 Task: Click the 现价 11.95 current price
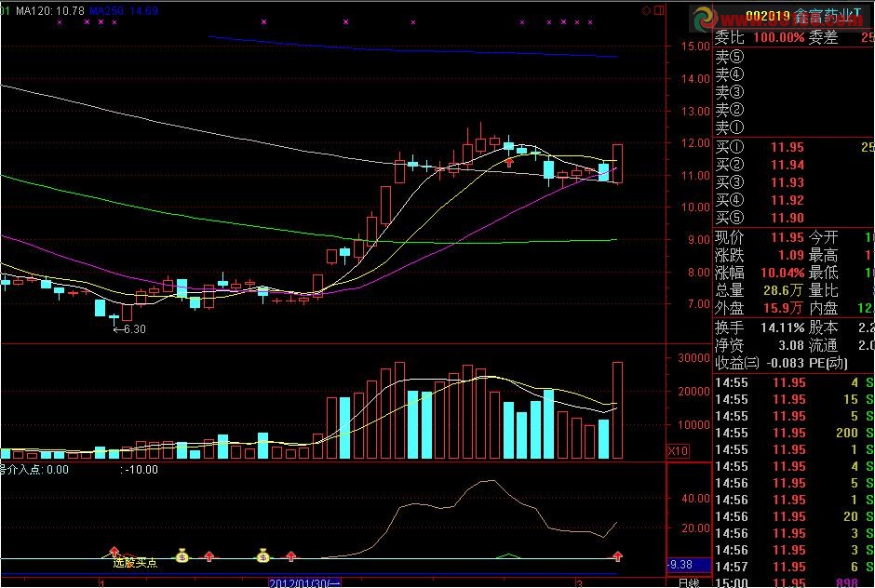click(787, 237)
